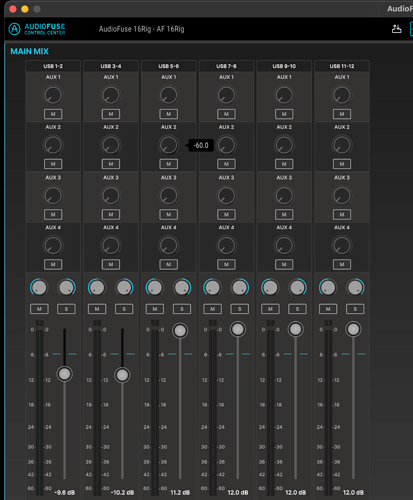The width and height of the screenshot is (413, 500).
Task: Solo the USB 11-12 main channel
Action: point(355,309)
